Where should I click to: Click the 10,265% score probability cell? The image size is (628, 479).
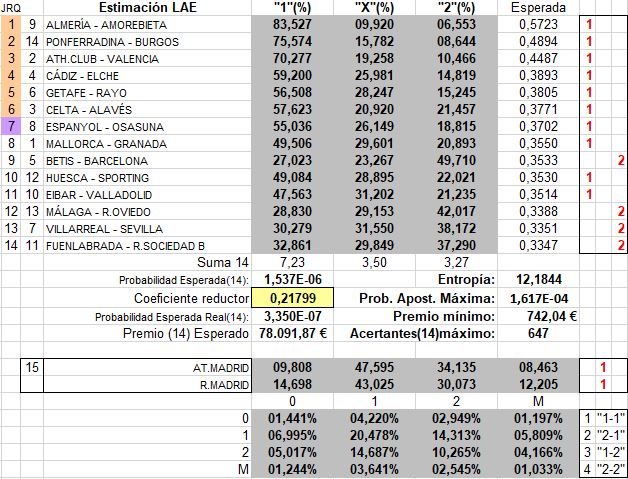point(457,452)
